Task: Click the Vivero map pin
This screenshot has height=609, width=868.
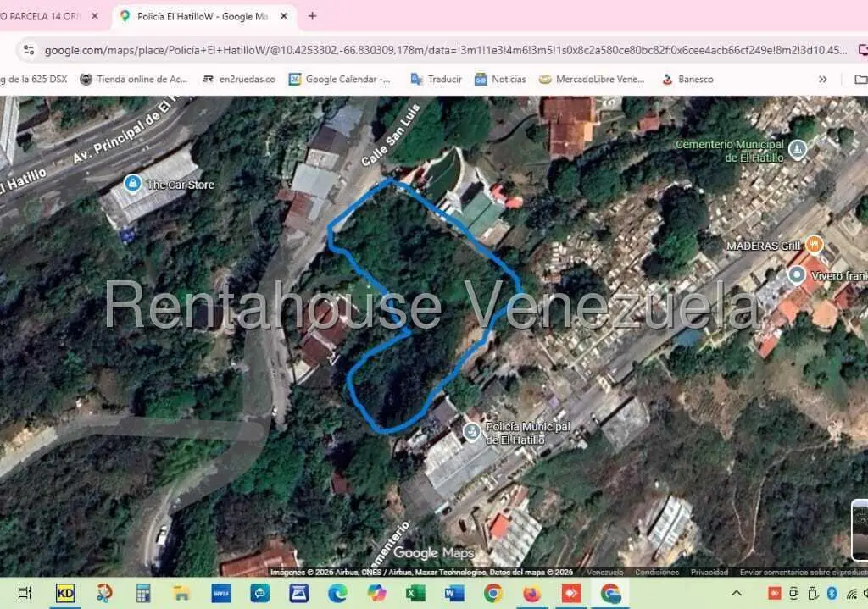Action: pos(796,274)
